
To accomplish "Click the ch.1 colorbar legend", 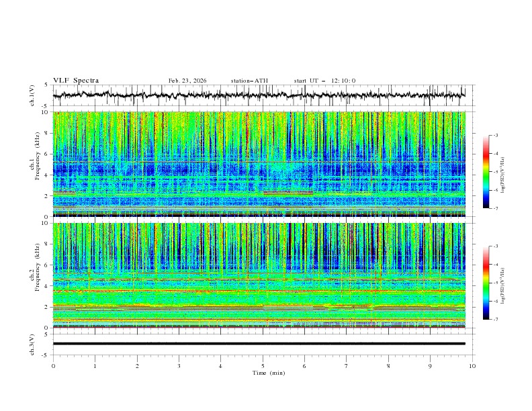I will tap(486, 172).
